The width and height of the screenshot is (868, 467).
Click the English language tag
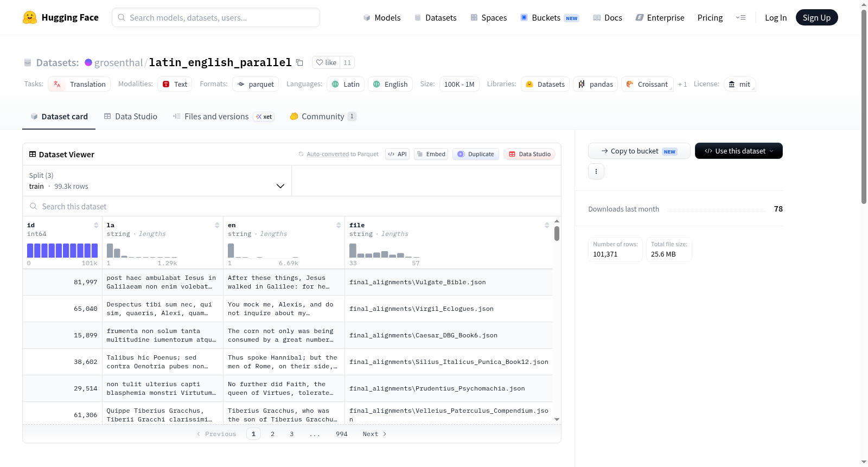(391, 84)
